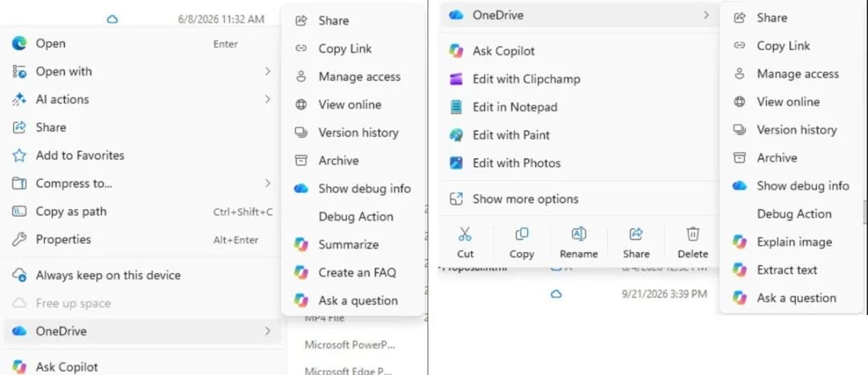Choose View online in the submenu with Explain image

click(792, 102)
